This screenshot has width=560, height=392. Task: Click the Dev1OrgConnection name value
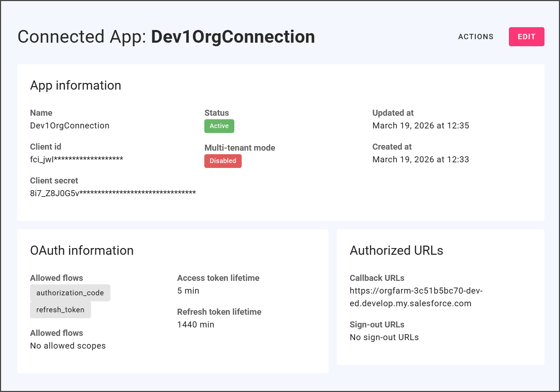pos(70,126)
